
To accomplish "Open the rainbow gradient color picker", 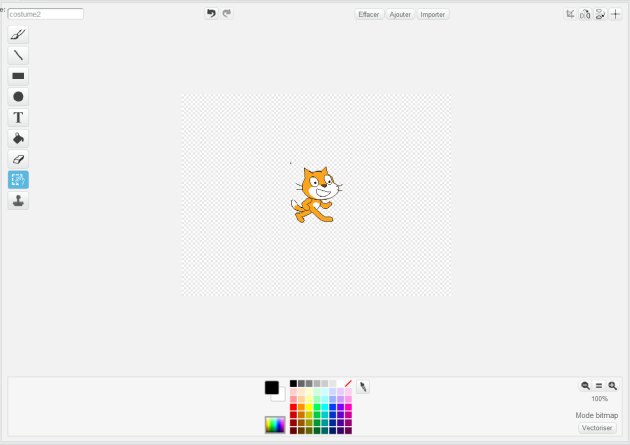I will (274, 424).
